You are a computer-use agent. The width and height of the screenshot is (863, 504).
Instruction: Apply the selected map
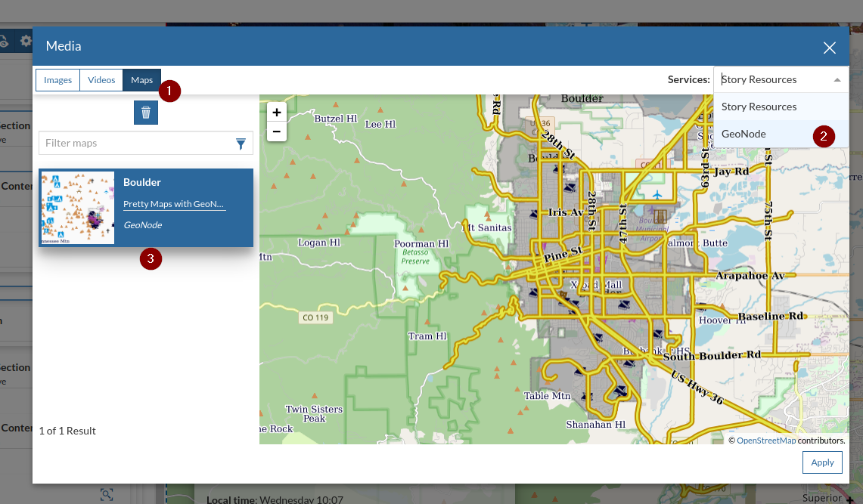click(x=822, y=462)
